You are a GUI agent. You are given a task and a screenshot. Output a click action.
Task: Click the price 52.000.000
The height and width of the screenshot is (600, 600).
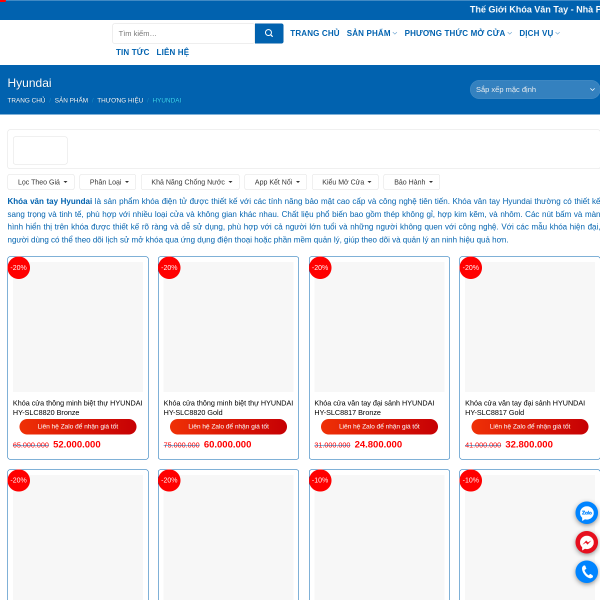pyautogui.click(x=77, y=444)
